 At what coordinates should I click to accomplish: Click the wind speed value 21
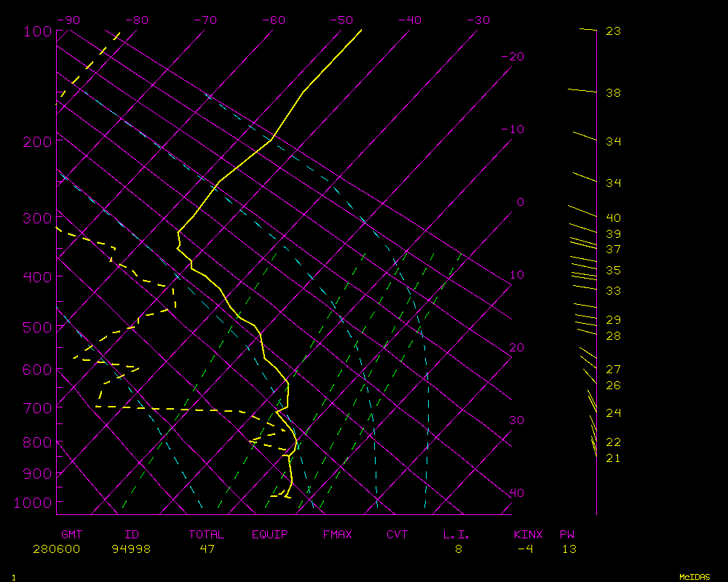point(613,458)
